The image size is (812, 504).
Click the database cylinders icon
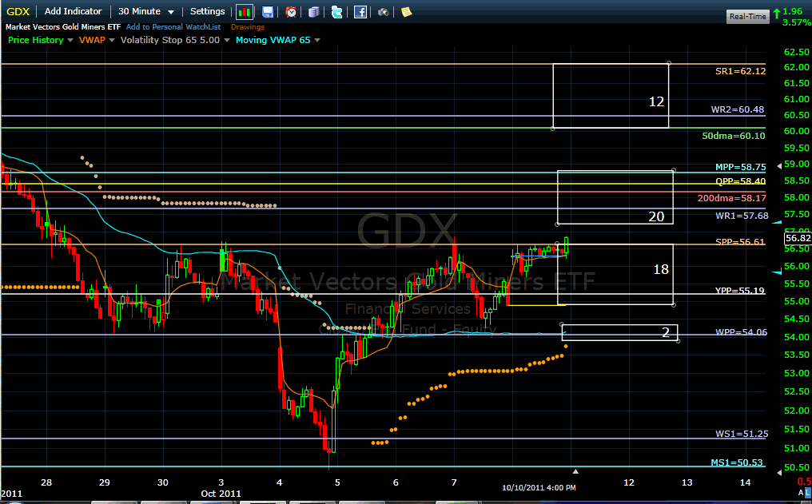[314, 11]
